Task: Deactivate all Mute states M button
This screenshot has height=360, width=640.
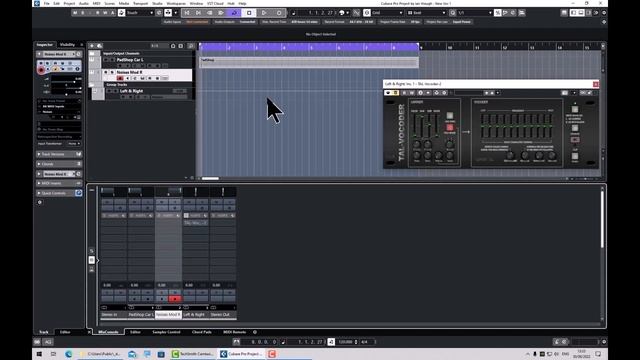Action: pyautogui.click(x=75, y=13)
